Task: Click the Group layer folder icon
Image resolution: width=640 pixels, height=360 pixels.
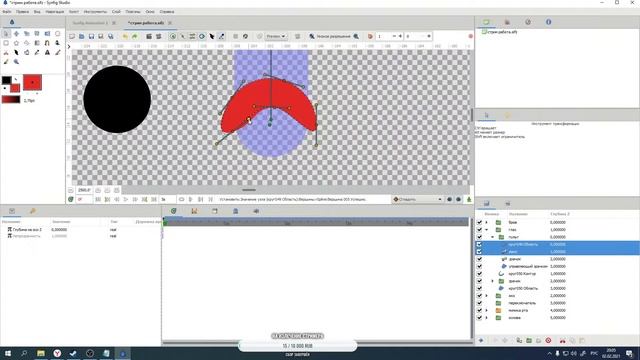Action: (529, 340)
